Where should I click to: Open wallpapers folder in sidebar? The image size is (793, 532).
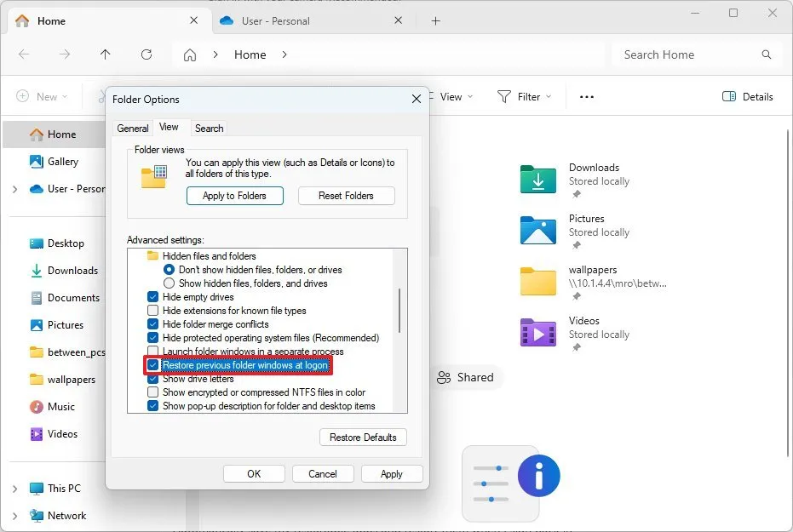pos(63,380)
